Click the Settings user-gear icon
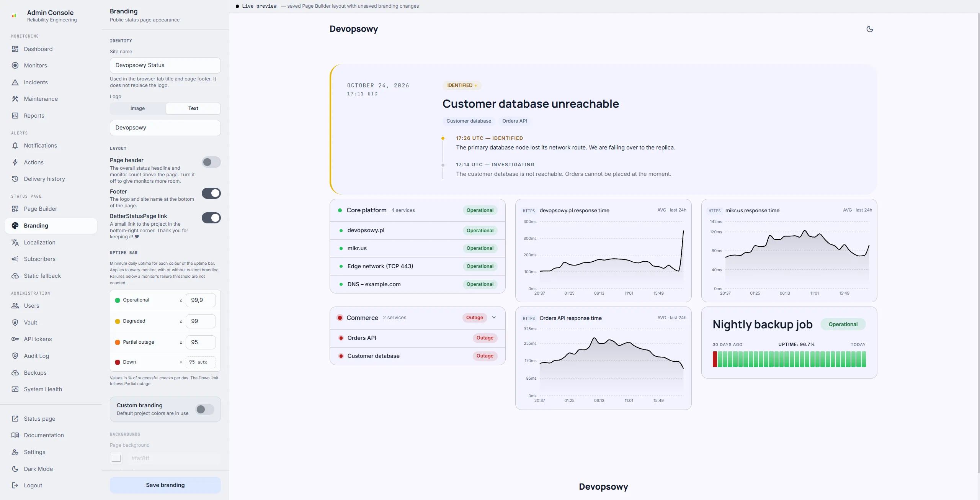Viewport: 980px width, 500px height. [x=15, y=452]
